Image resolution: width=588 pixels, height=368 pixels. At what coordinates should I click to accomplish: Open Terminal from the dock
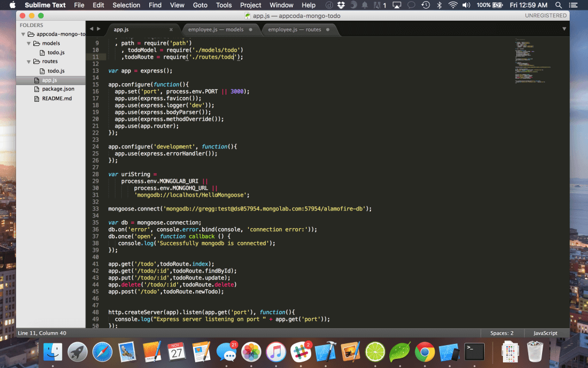click(474, 352)
